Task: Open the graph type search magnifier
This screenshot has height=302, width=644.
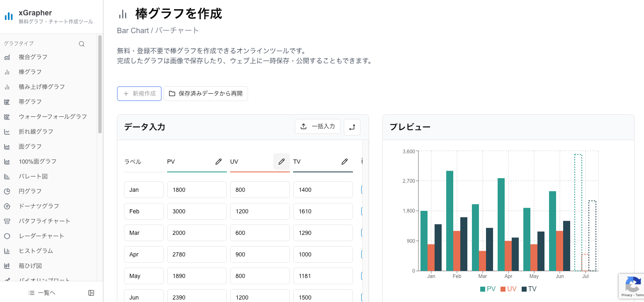Action: [x=82, y=43]
